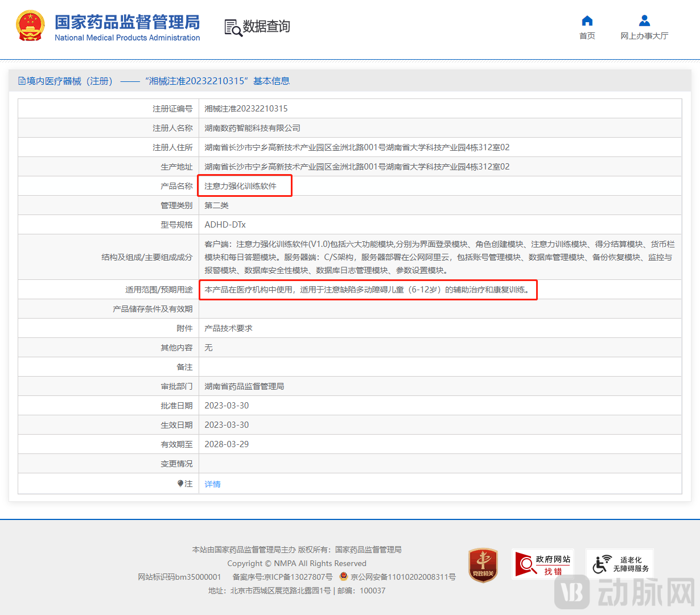Click 第二类 management category value

(x=216, y=205)
